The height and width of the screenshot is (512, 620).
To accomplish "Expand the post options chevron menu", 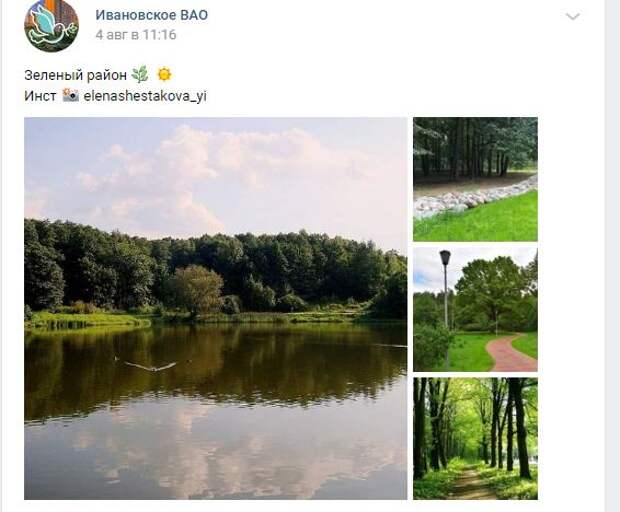I will click(x=573, y=17).
